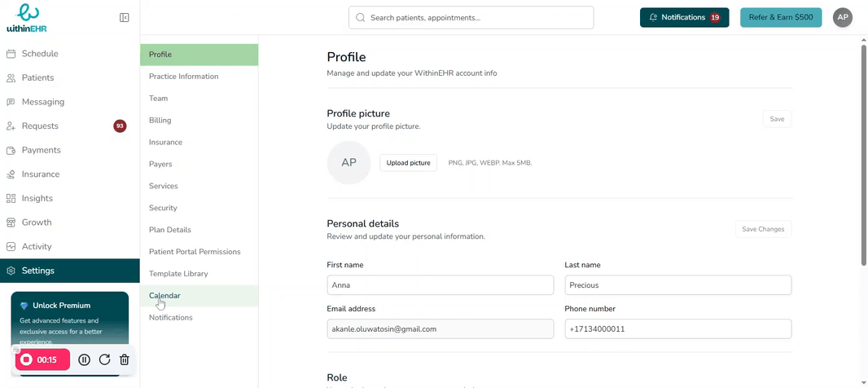Restart the recording with the reload icon
Viewport: 868px width, 388px height.
[104, 359]
